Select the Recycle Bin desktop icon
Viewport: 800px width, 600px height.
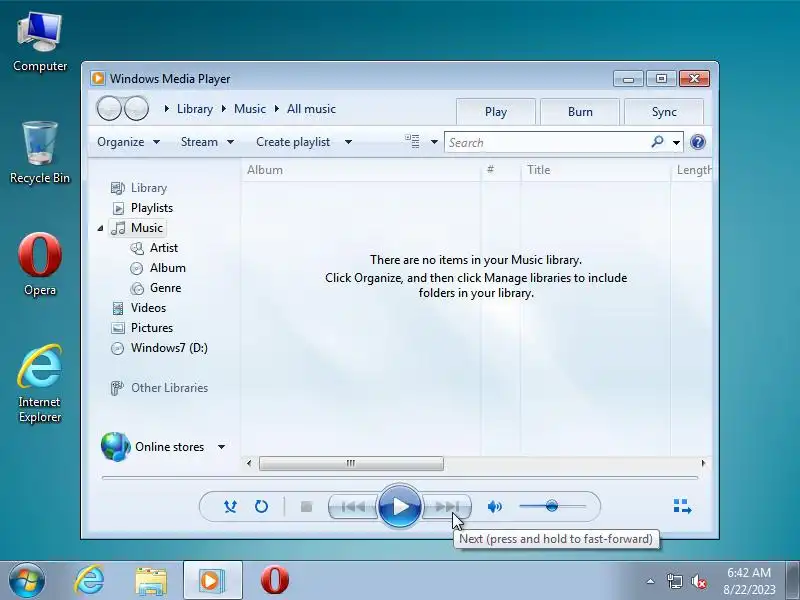[x=40, y=152]
